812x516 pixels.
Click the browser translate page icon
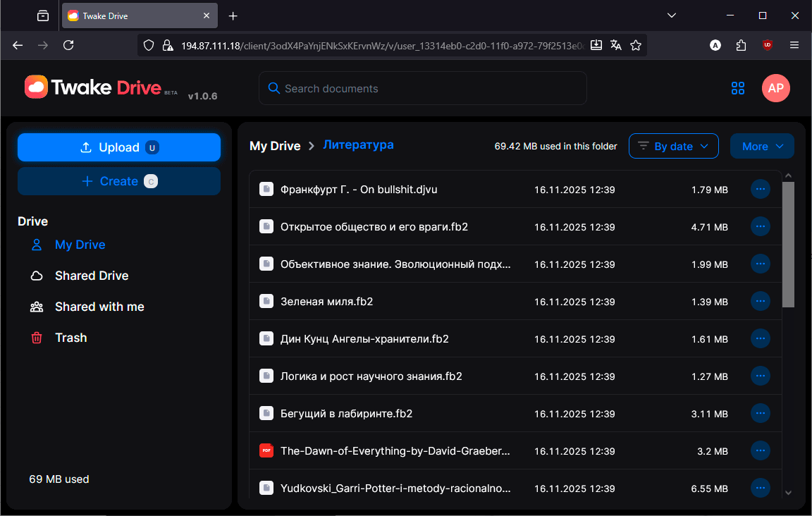(x=616, y=45)
